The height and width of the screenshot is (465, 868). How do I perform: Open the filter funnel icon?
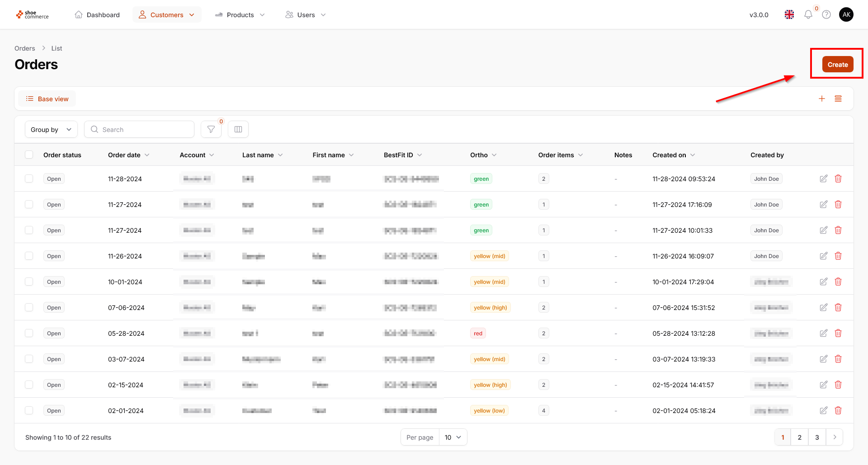211,130
